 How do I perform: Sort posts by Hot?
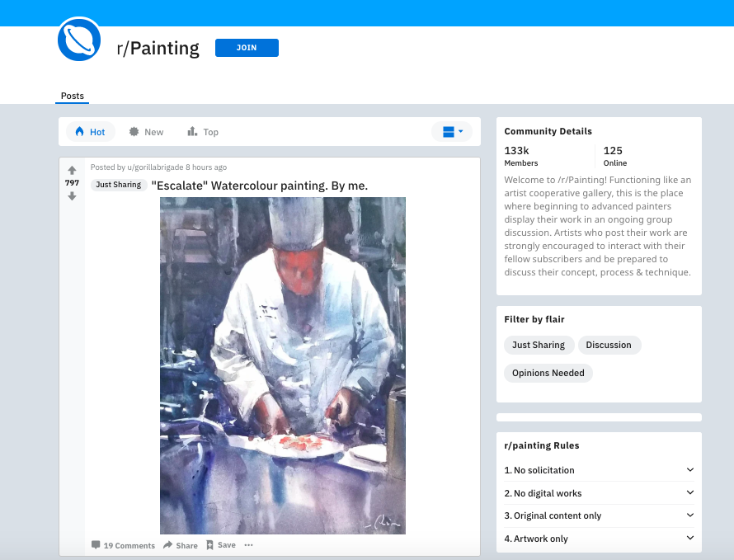point(91,132)
